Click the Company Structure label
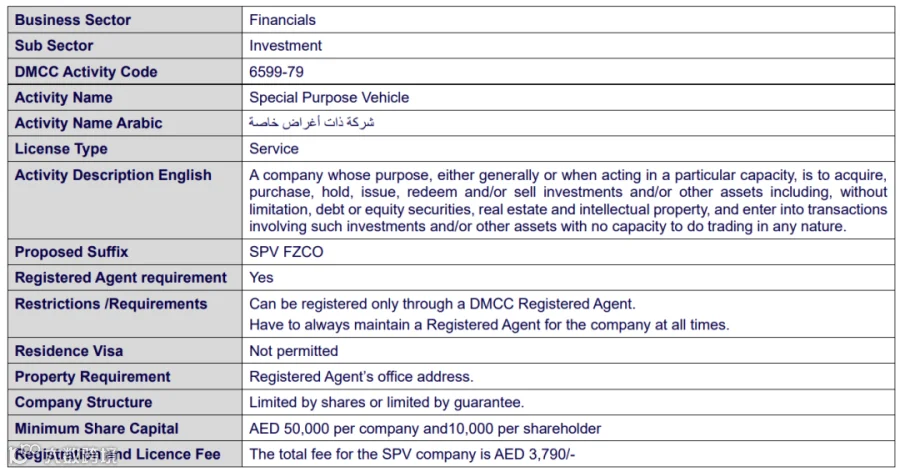The image size is (900, 472). tap(83, 403)
